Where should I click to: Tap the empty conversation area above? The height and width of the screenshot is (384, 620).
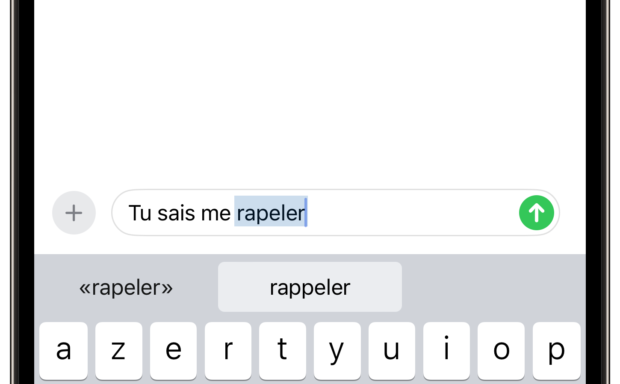[310, 91]
